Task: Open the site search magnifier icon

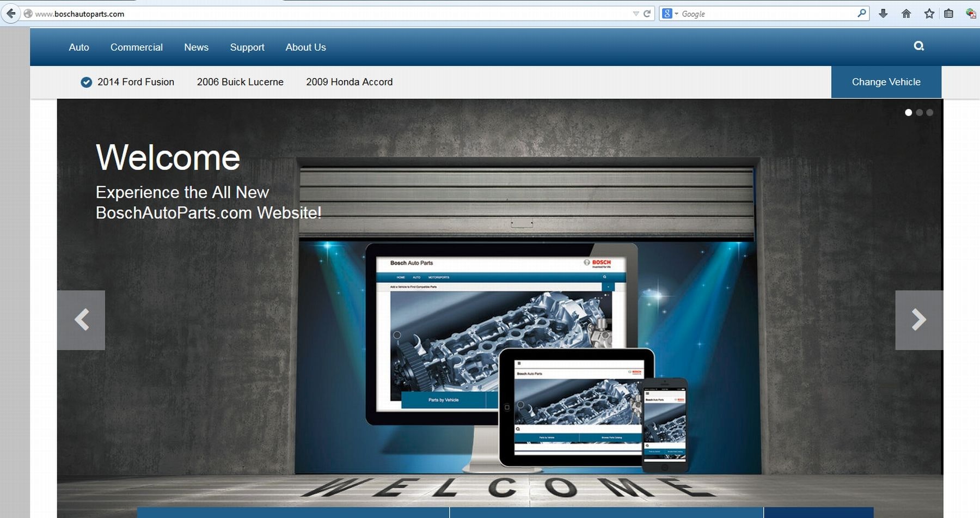Action: (x=918, y=46)
